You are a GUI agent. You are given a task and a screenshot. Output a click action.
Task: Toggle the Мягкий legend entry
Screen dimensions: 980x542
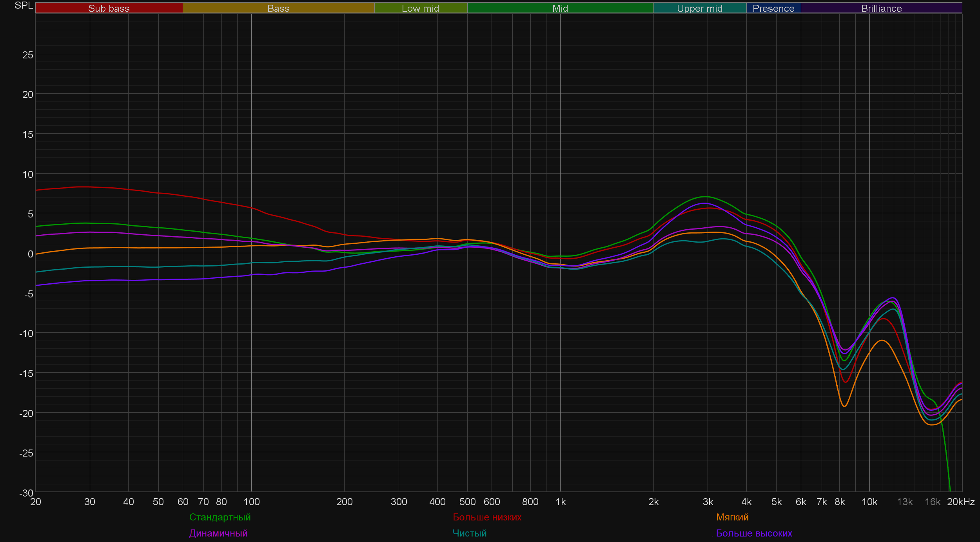pyautogui.click(x=732, y=517)
